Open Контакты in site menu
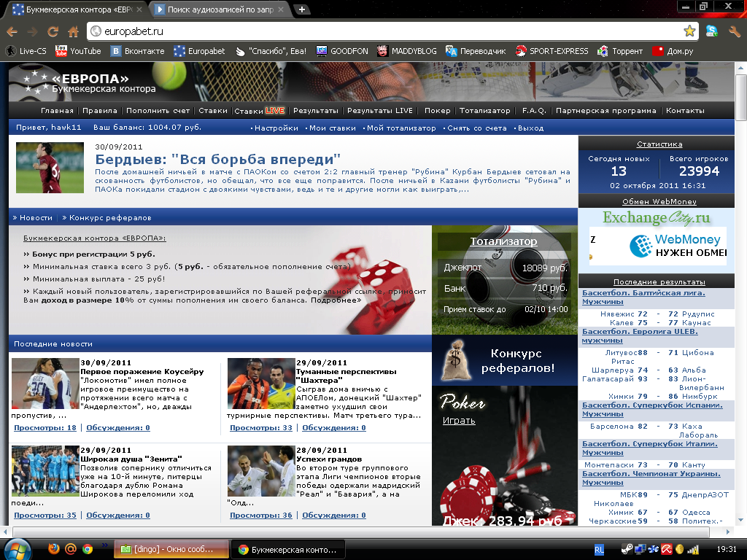The width and height of the screenshot is (747, 560). [685, 111]
